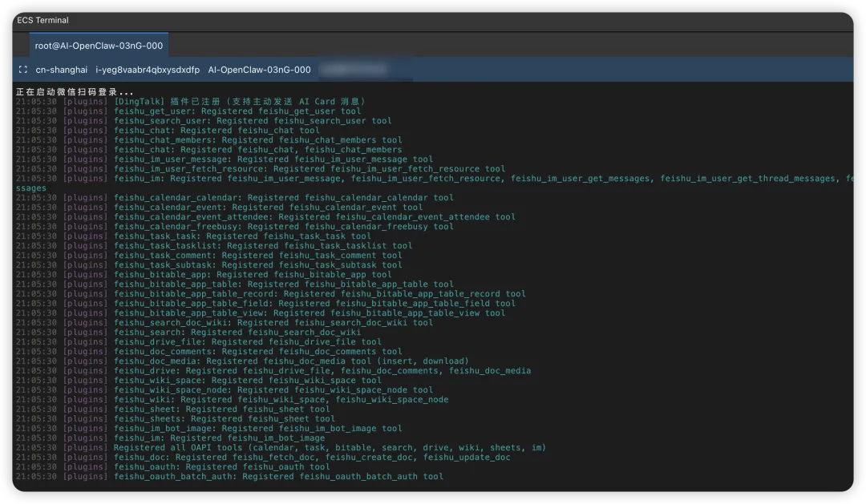Click the feishu_task_comment log line
Screen dimensions: 866x504
pos(208,256)
